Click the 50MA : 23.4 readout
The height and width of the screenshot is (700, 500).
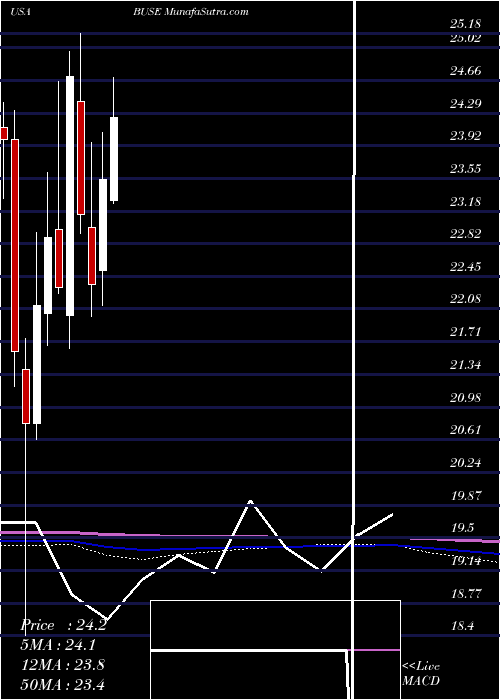tap(63, 684)
